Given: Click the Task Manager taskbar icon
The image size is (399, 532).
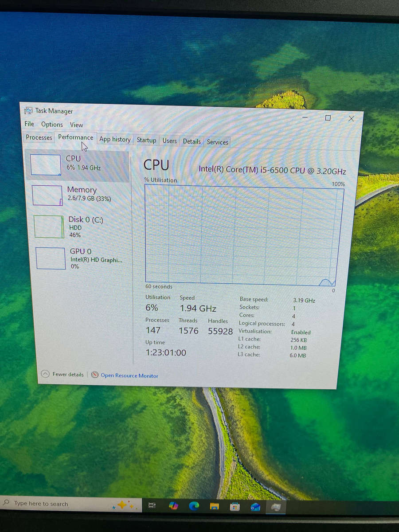Looking at the screenshot, I should coord(276,507).
